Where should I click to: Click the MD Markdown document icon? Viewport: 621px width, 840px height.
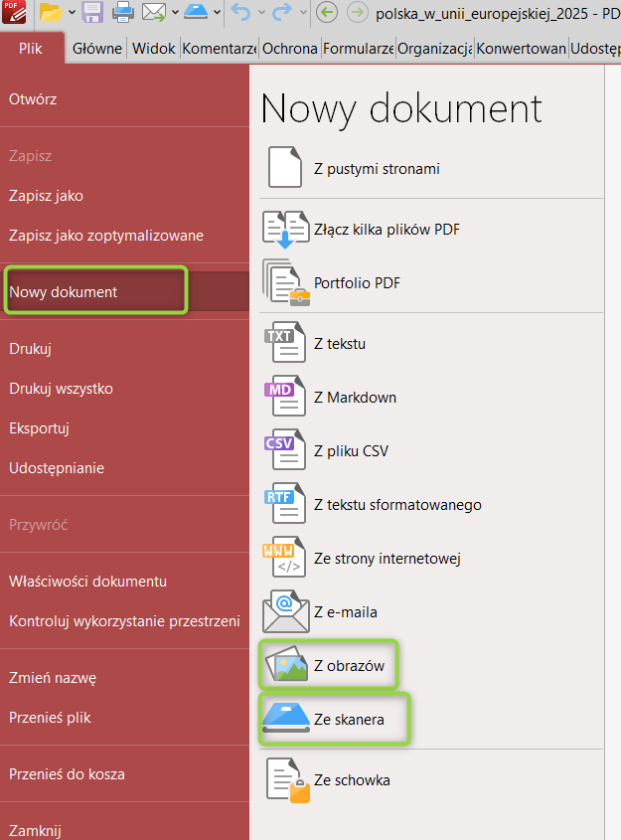285,397
